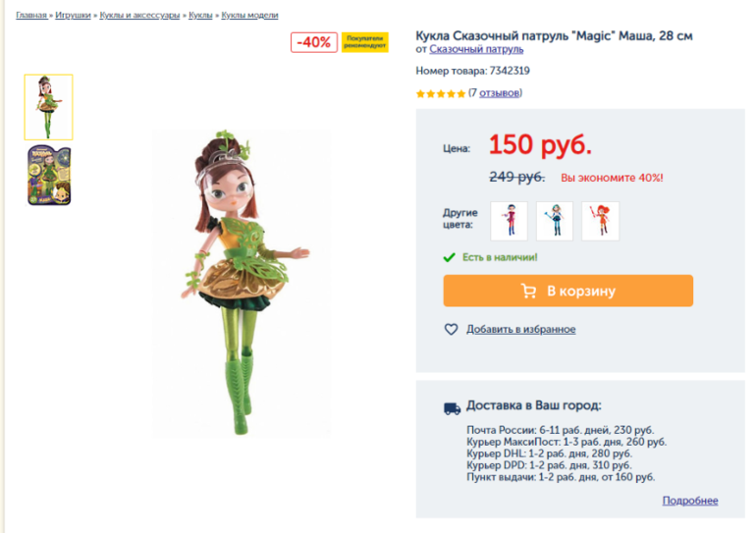
Task: Open the Добавить в избранное link
Action: tap(520, 329)
